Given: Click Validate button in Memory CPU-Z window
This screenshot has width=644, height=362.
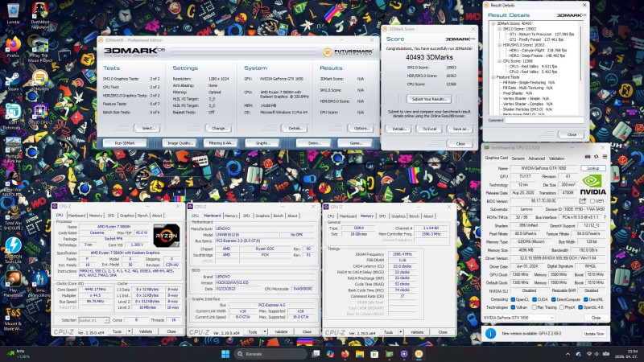Looking at the screenshot, I should (x=416, y=332).
